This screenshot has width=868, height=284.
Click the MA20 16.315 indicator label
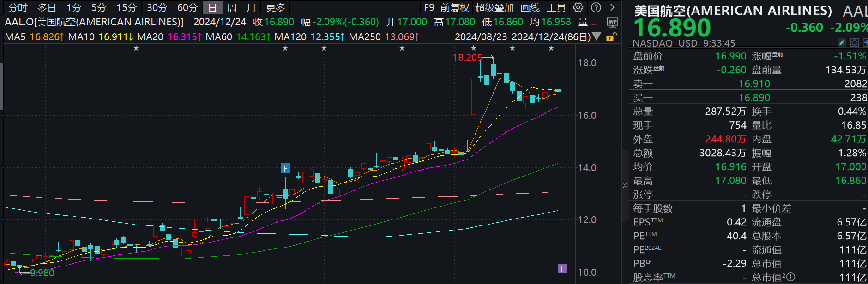pyautogui.click(x=169, y=36)
